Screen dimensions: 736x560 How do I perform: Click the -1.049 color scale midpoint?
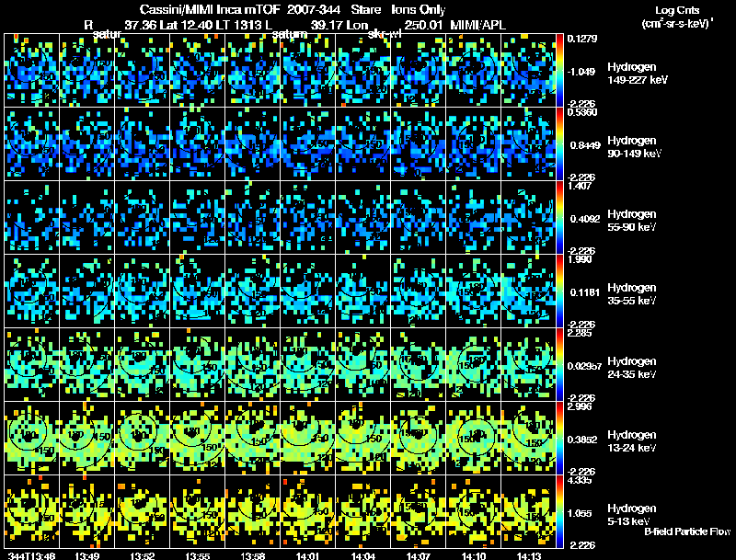tap(582, 72)
